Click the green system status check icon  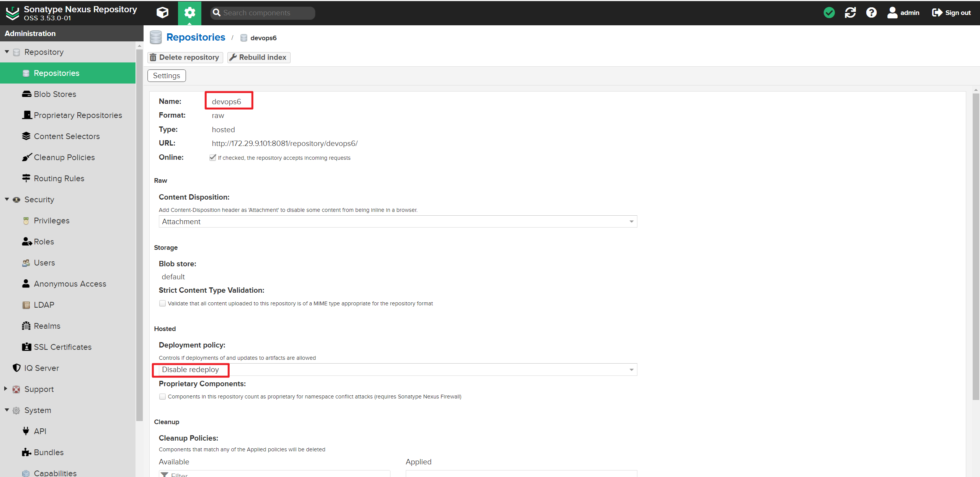tap(829, 13)
